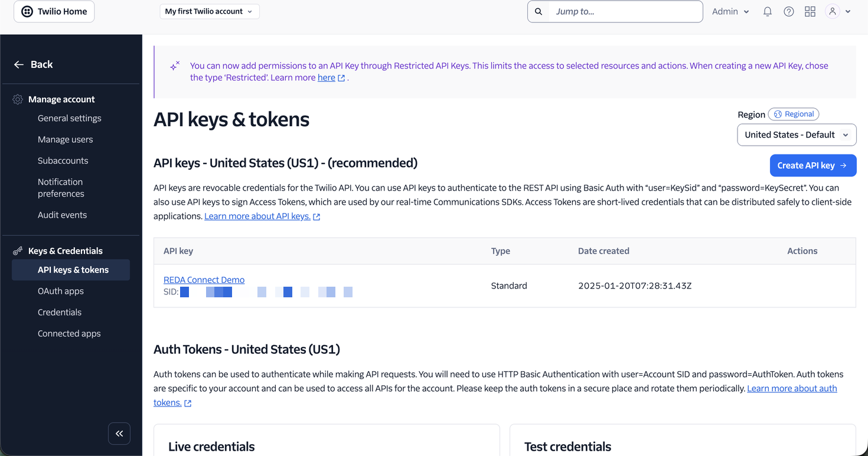This screenshot has width=868, height=456.
Task: Follow 'Learn more about auth' link
Action: tap(792, 388)
